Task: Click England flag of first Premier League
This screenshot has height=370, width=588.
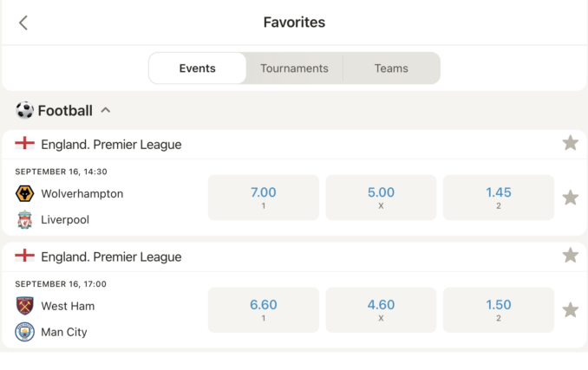Action: point(25,144)
